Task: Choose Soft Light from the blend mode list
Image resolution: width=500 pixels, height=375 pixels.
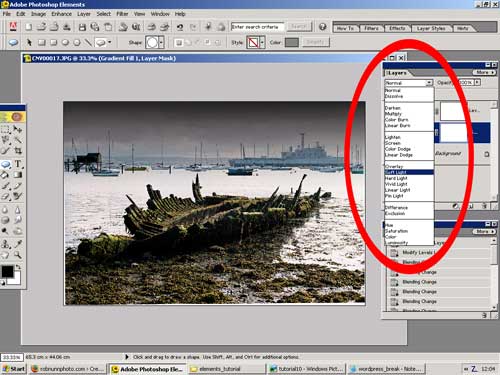Action: [409, 172]
